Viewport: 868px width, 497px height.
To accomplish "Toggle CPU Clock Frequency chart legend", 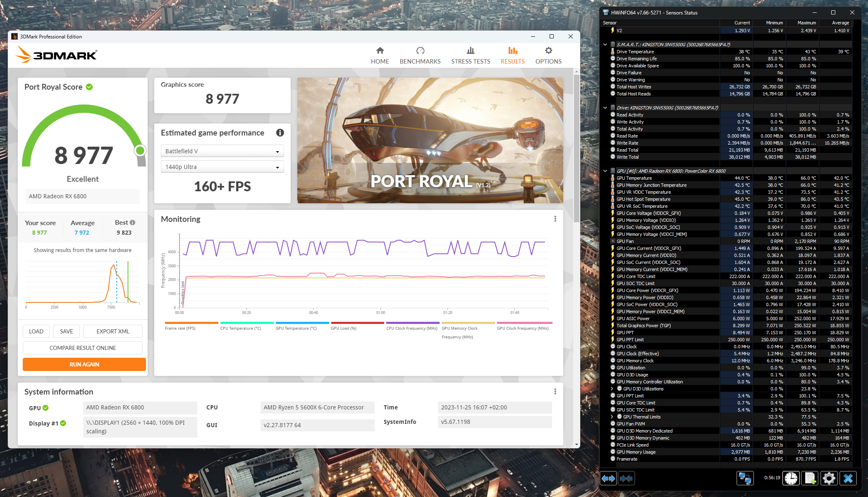I will click(x=412, y=328).
